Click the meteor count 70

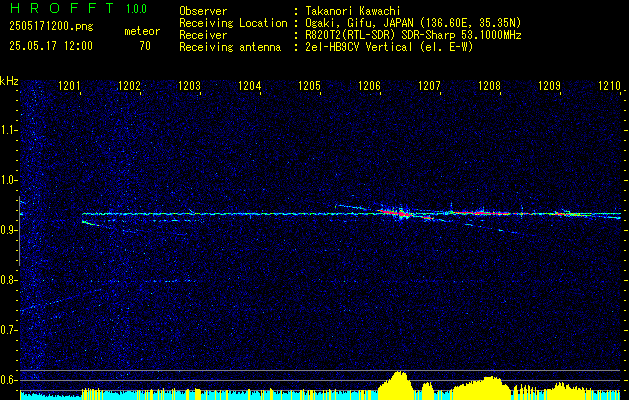(145, 46)
